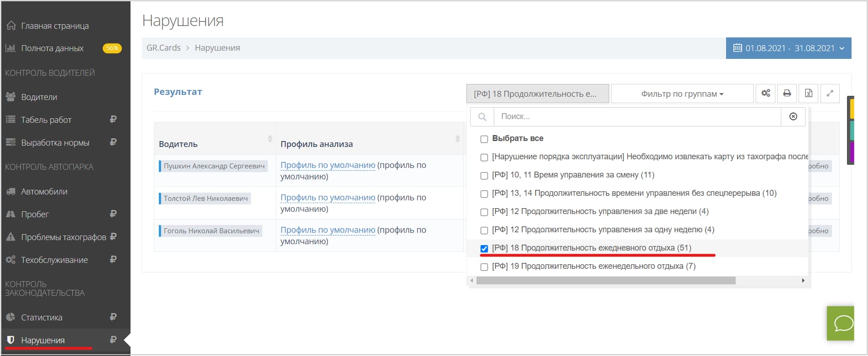Screen dimensions: 868x356
Task: Clear search with the circled X icon
Action: point(793,116)
